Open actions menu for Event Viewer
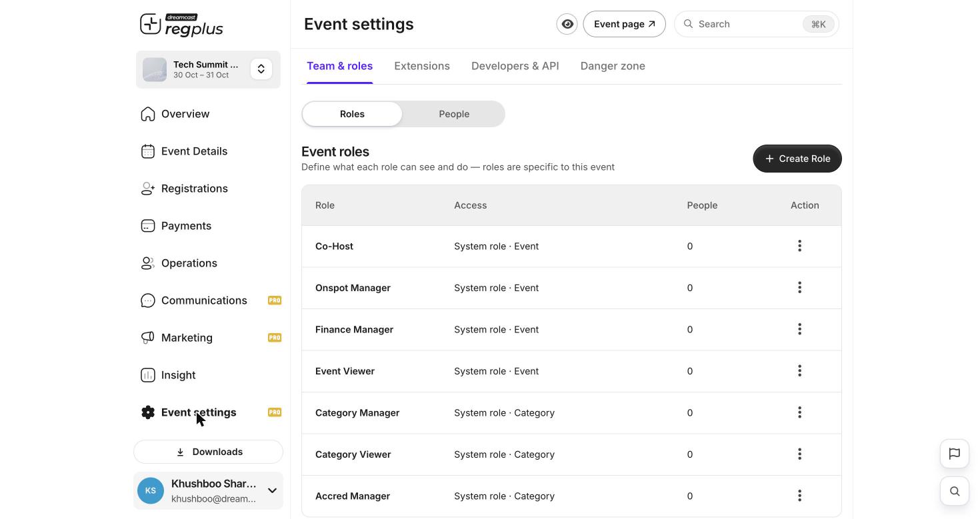This screenshot has height=519, width=980. [799, 371]
